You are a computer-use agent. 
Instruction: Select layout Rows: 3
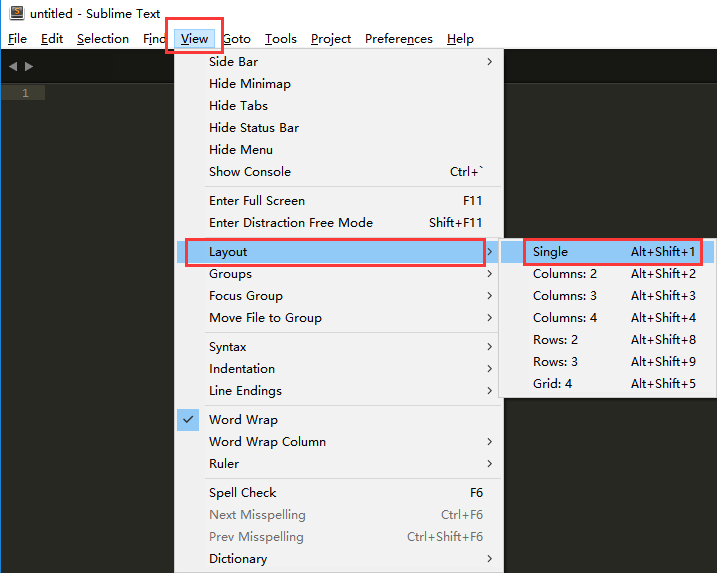[x=607, y=362]
